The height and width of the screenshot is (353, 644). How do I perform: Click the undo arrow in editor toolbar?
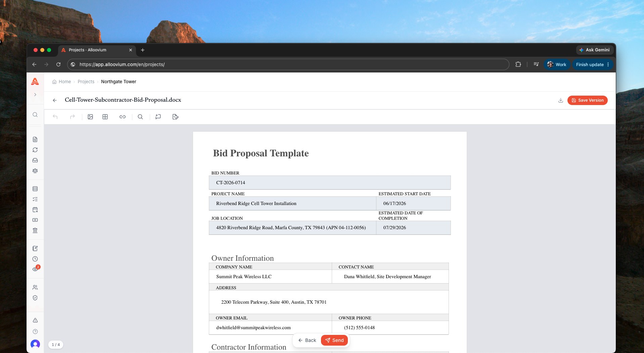click(55, 117)
